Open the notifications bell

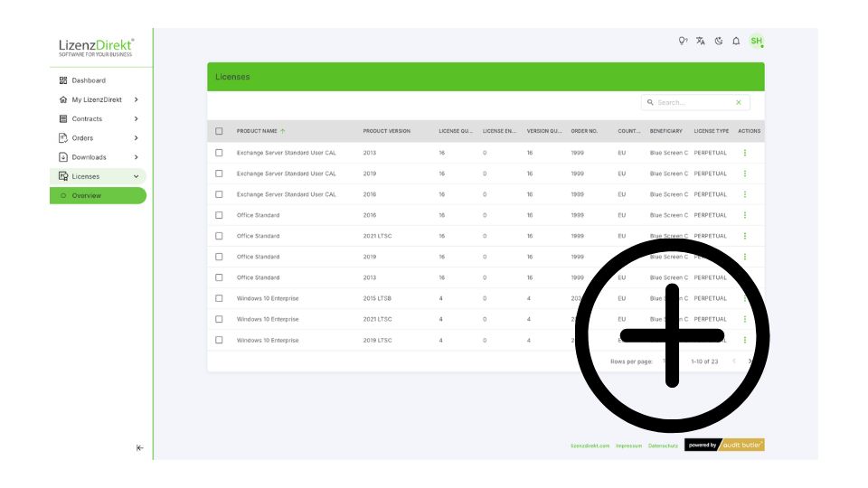pos(736,41)
